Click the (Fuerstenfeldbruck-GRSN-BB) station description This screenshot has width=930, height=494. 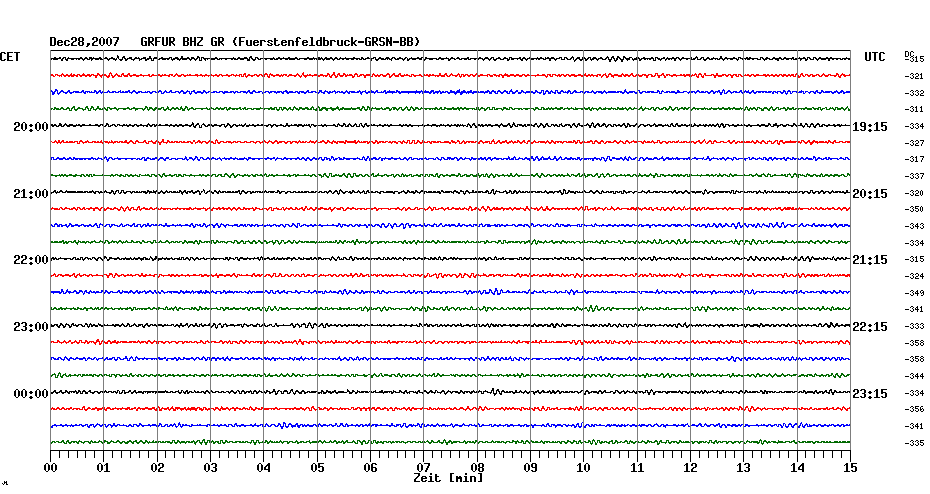[326, 42]
